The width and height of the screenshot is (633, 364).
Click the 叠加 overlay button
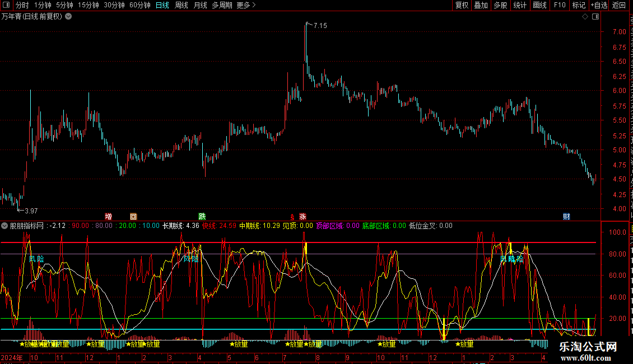481,5
